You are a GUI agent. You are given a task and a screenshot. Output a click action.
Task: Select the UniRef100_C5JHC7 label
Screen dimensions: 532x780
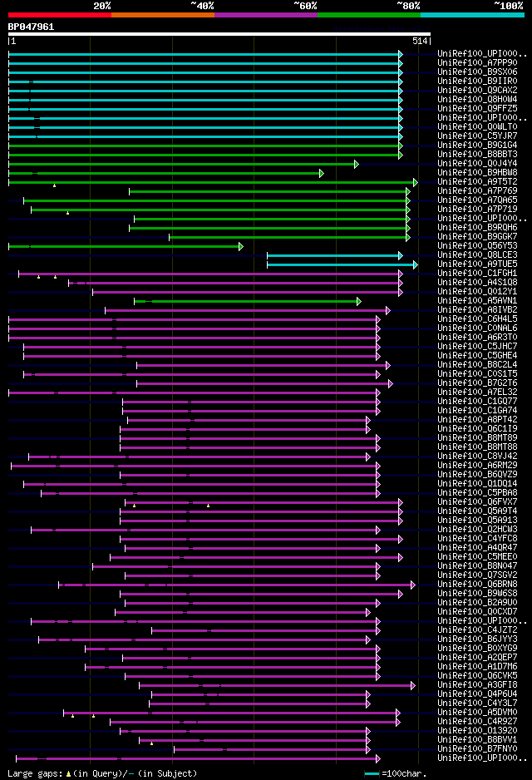(477, 346)
